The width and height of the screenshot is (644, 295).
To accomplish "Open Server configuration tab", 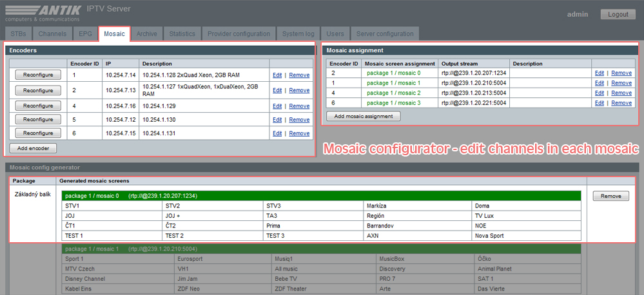I will click(385, 33).
